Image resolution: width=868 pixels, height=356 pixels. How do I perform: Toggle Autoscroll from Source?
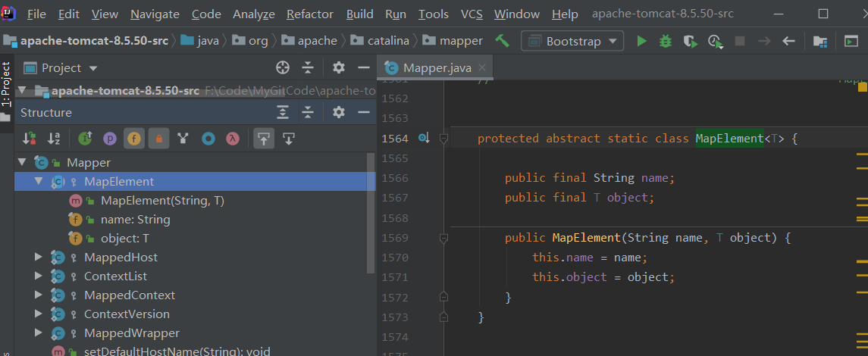point(288,138)
